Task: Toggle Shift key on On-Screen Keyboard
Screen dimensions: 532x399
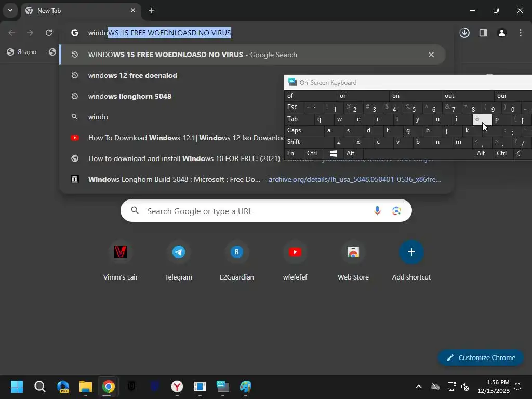Action: tap(309, 142)
